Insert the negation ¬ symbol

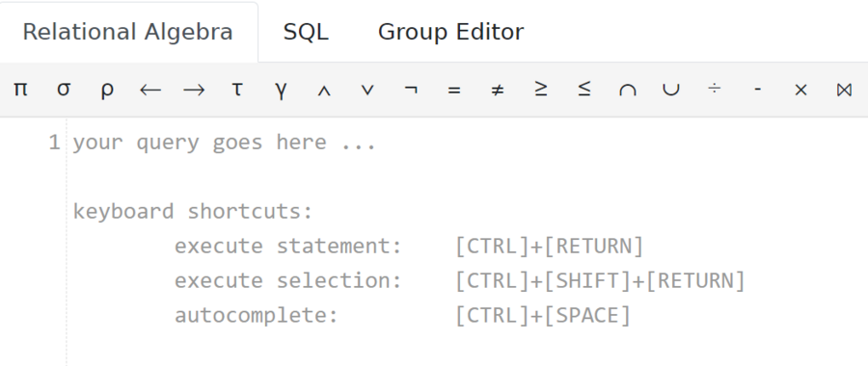(410, 89)
